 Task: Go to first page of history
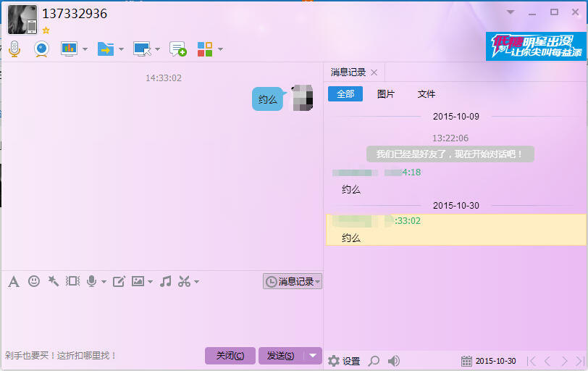[531, 361]
